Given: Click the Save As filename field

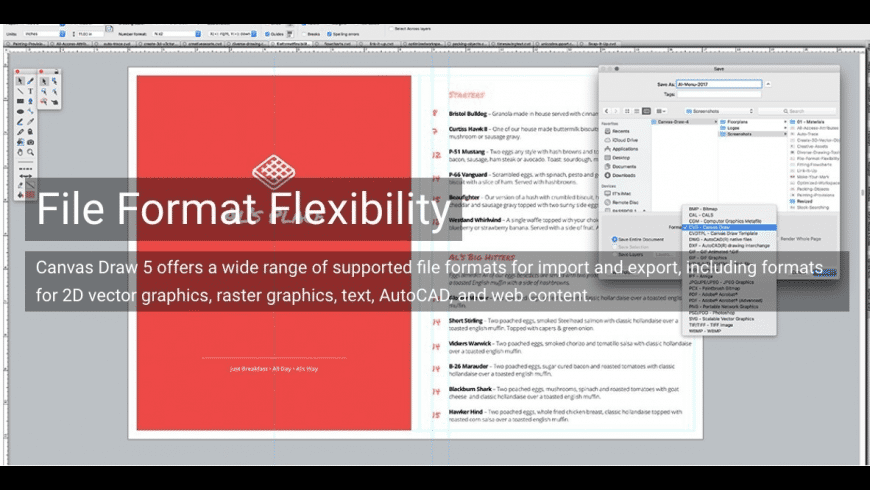Looking at the screenshot, I should 719,84.
